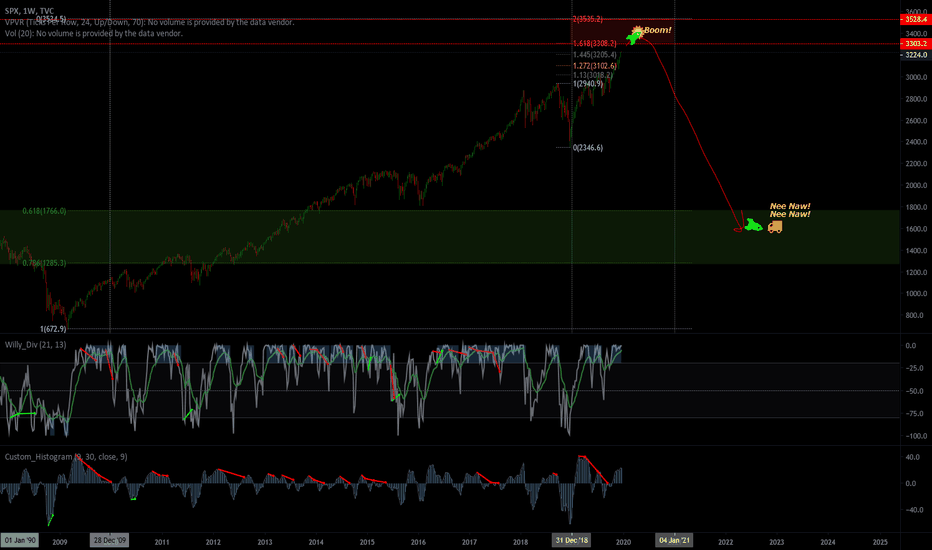Select the Nee Naw! text annotation
Image resolution: width=932 pixels, height=550 pixels.
tap(790, 210)
